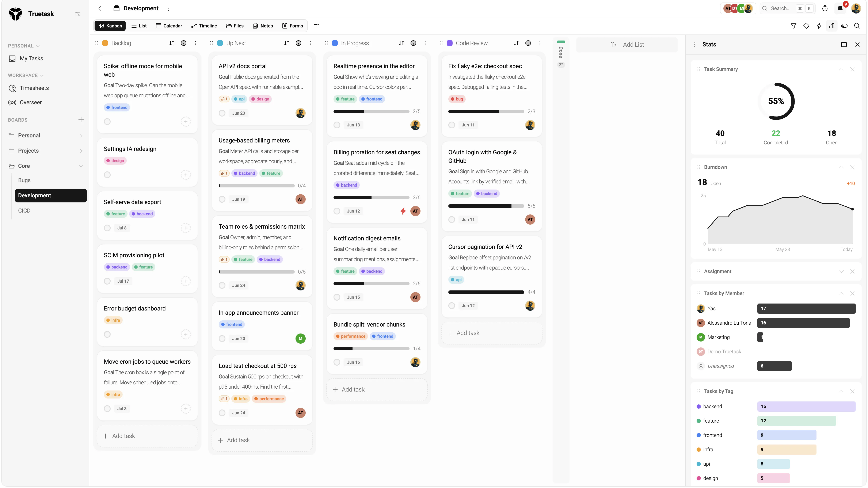Click the backend bar in Tasks by Tag
The width and height of the screenshot is (868, 488).
click(x=806, y=407)
